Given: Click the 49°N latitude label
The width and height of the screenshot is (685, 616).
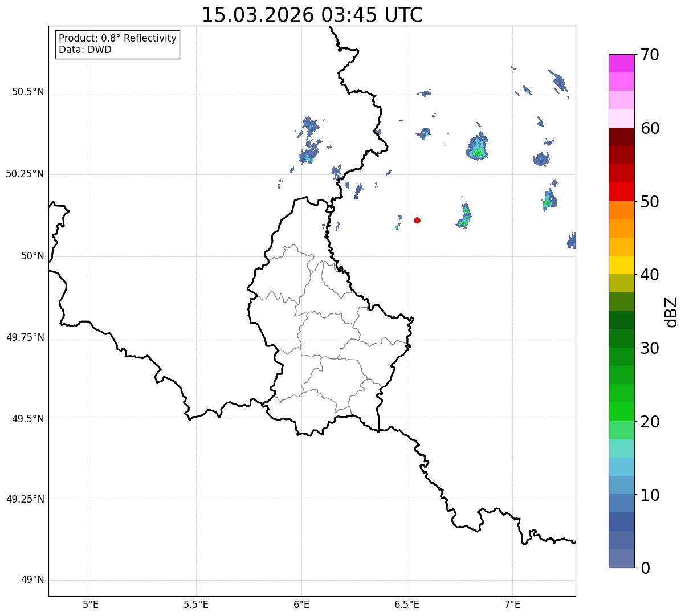Looking at the screenshot, I should pos(32,580).
